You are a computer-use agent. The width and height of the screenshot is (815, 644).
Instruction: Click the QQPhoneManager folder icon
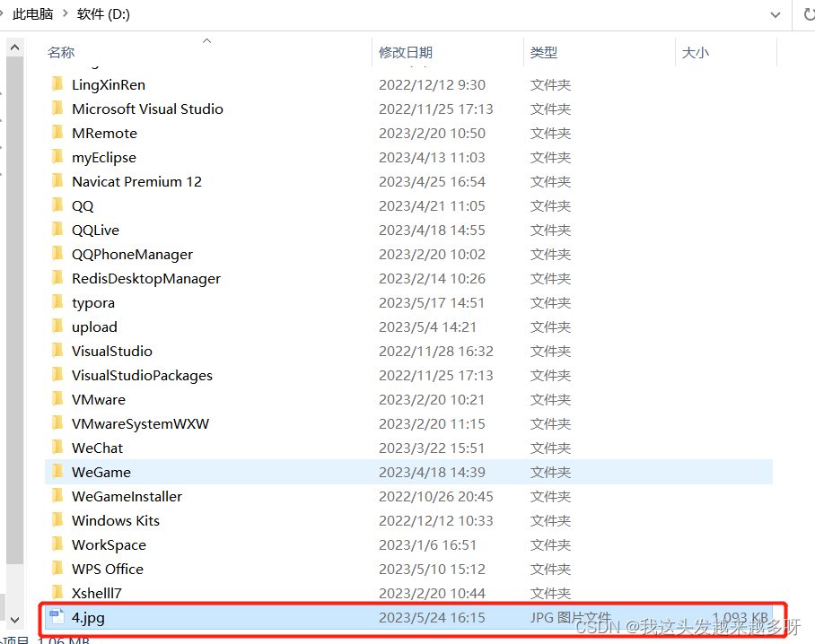(x=57, y=254)
